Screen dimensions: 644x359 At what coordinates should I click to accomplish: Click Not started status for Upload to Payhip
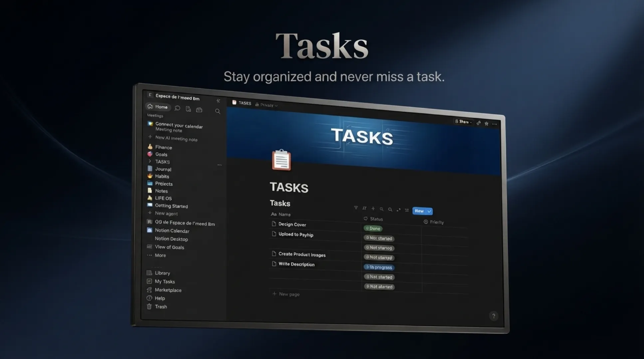(x=379, y=238)
